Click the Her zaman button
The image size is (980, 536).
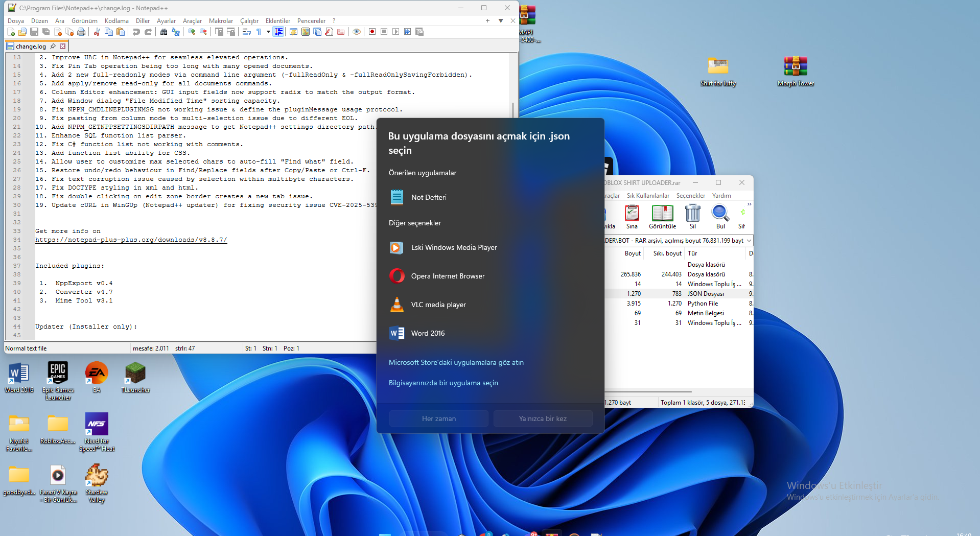click(439, 418)
